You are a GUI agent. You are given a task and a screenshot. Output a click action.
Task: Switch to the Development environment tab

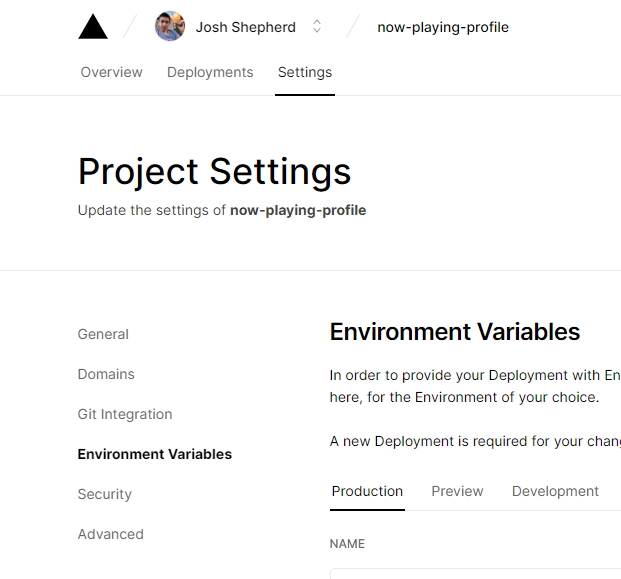tap(555, 491)
